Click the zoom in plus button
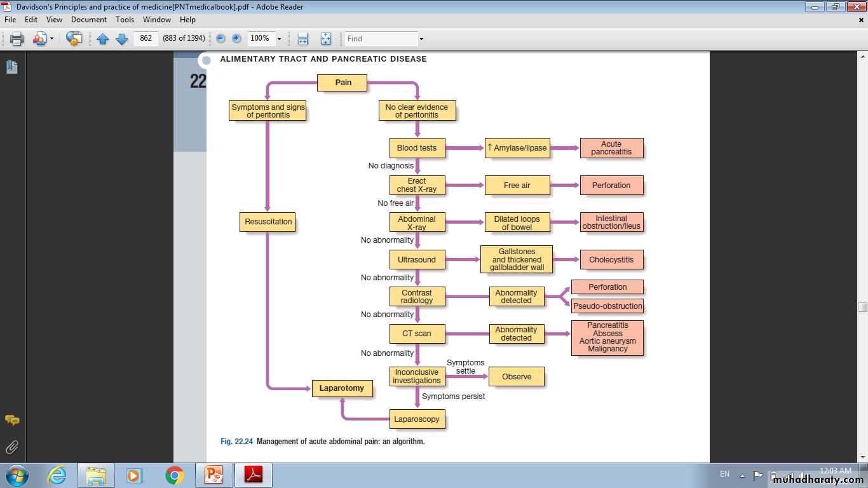868x488 pixels. tap(236, 39)
